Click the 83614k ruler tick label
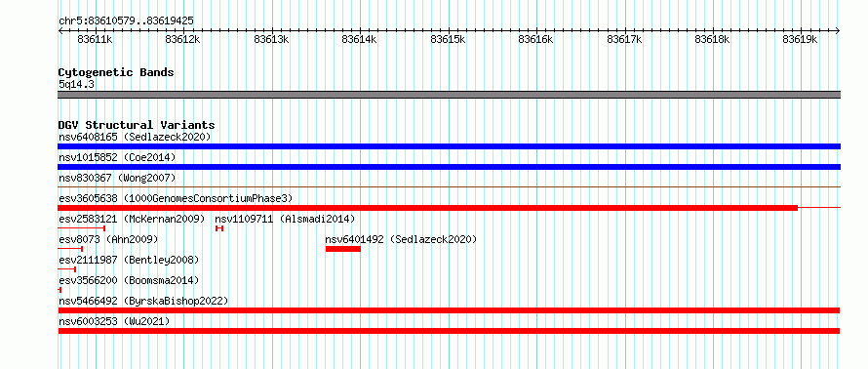Screen dimensions: 868x369 360,40
